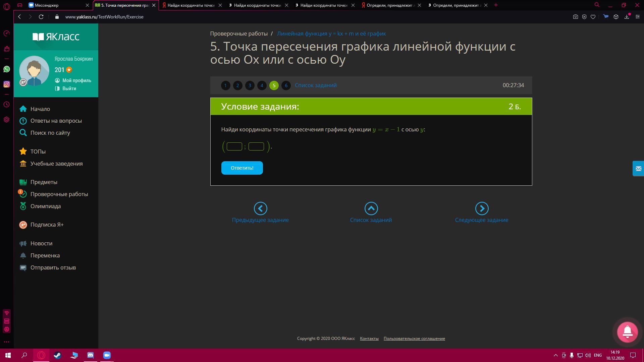Click the heart bookmark icon in address bar

pyautogui.click(x=593, y=17)
